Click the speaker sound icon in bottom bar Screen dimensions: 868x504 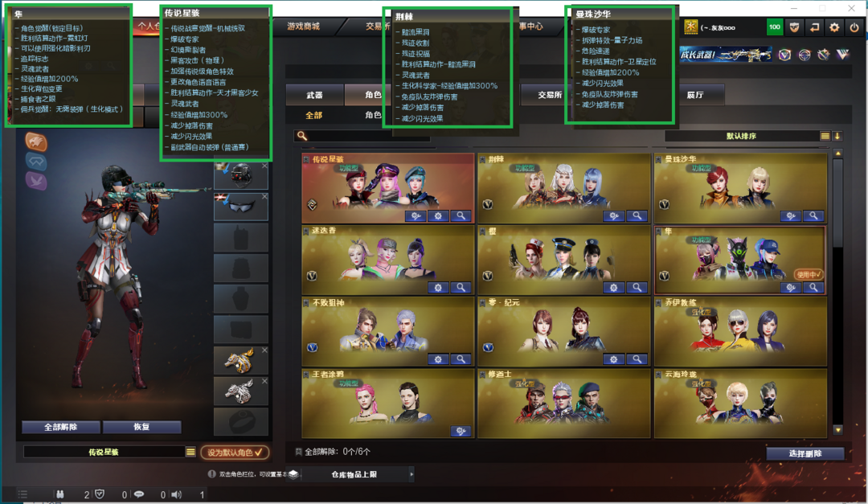coord(177,494)
